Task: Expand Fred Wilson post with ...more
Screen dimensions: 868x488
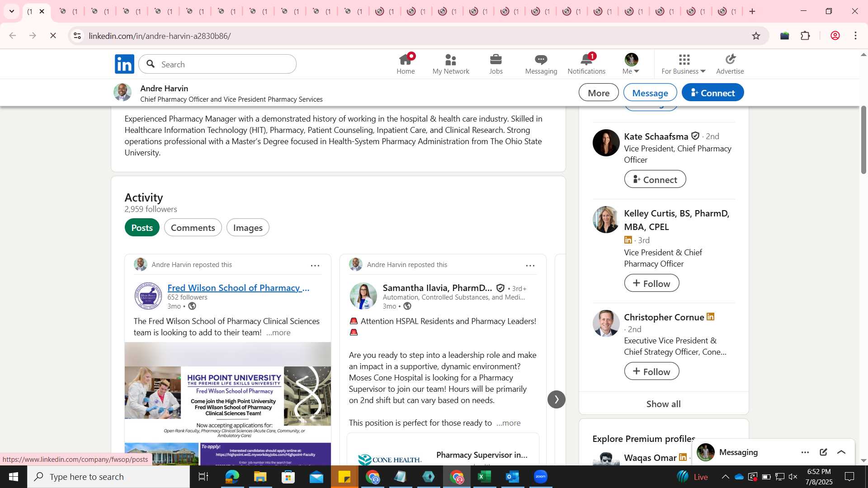Action: (278, 333)
